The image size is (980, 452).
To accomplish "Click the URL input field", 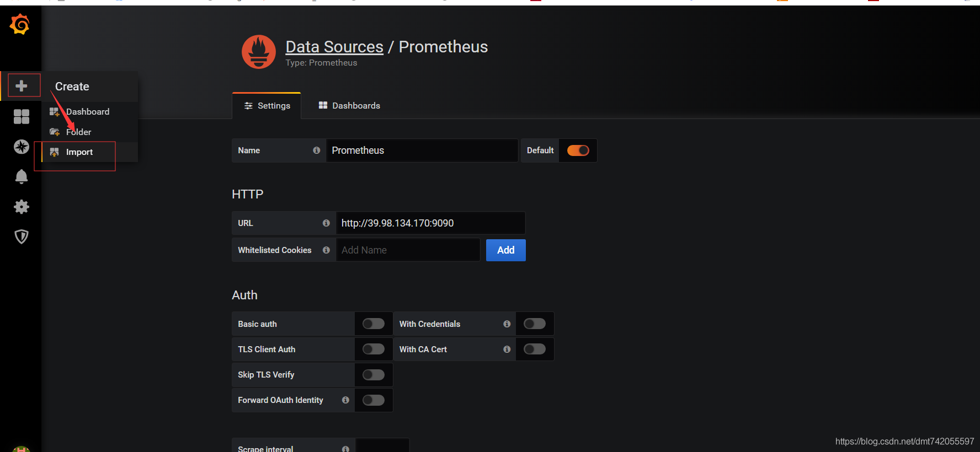I will point(431,223).
